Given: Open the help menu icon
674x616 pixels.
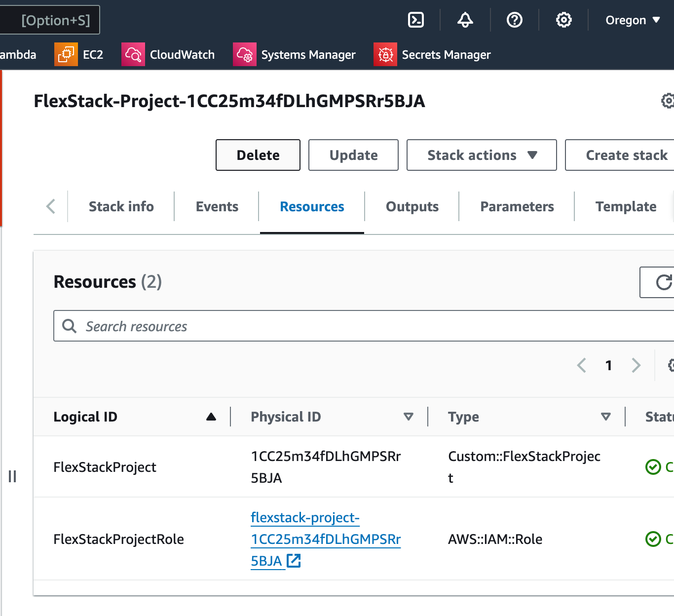Looking at the screenshot, I should [x=514, y=20].
